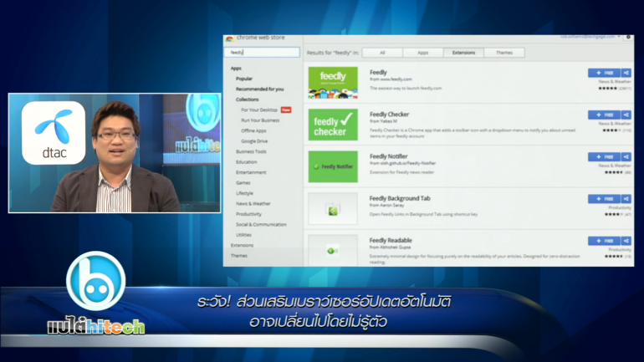644x362 pixels.
Task: Click share icon for Feedly Checker
Action: click(626, 115)
